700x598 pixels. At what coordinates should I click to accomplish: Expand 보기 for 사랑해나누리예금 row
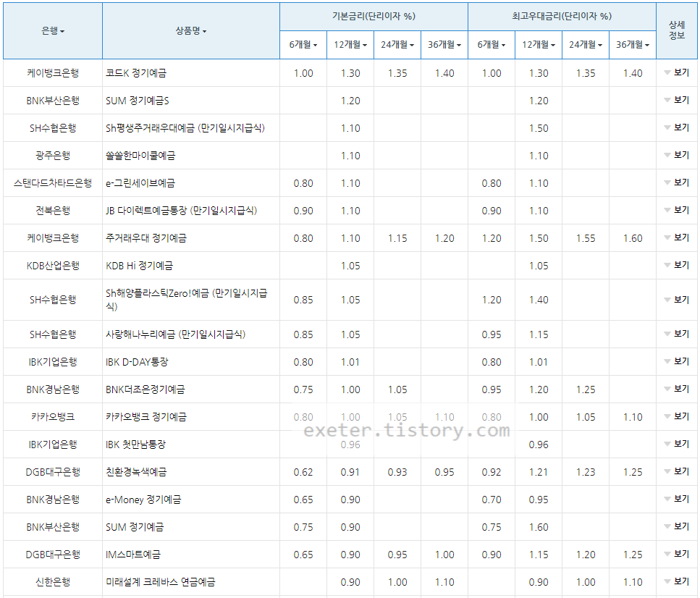(677, 334)
